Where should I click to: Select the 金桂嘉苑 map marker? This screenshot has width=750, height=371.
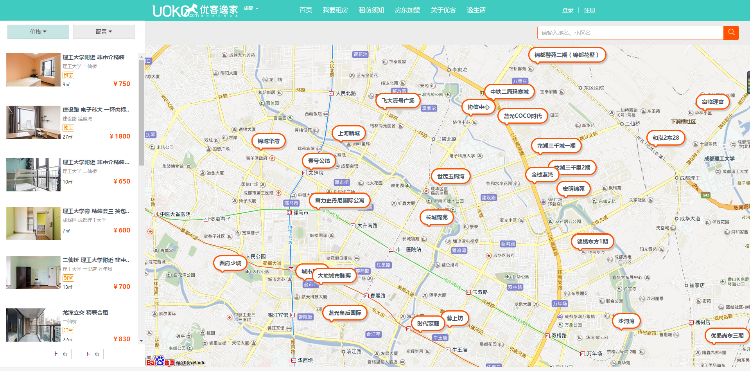pyautogui.click(x=542, y=175)
